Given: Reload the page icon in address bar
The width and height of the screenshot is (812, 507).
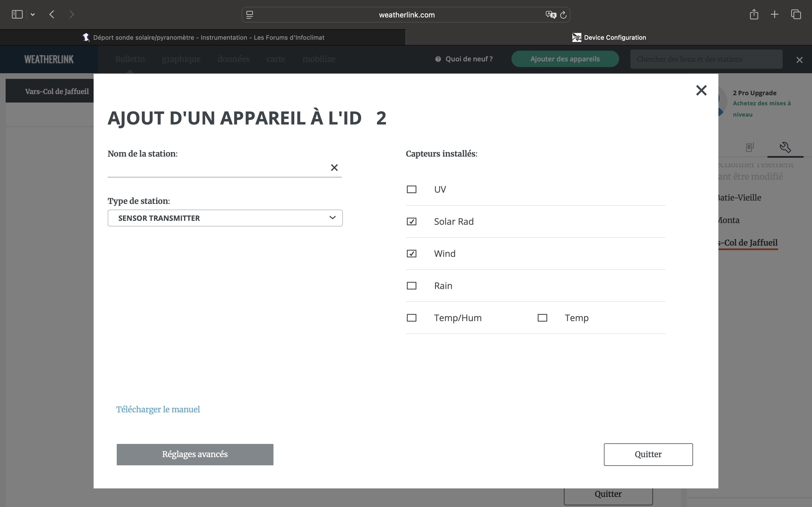Looking at the screenshot, I should click(x=563, y=15).
